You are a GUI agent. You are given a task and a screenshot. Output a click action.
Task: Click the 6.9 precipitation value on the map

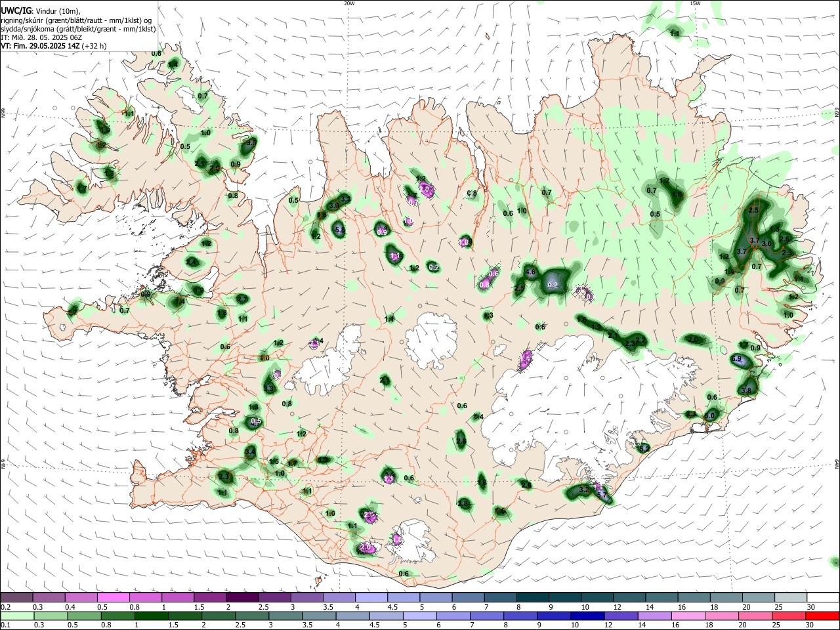click(x=736, y=359)
